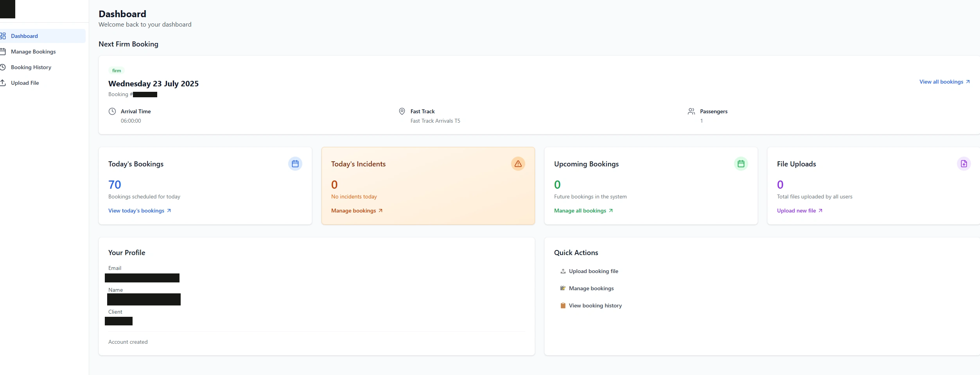Select Manage bookings under Quick Actions
Screen dimensions: 980x375
(x=591, y=288)
